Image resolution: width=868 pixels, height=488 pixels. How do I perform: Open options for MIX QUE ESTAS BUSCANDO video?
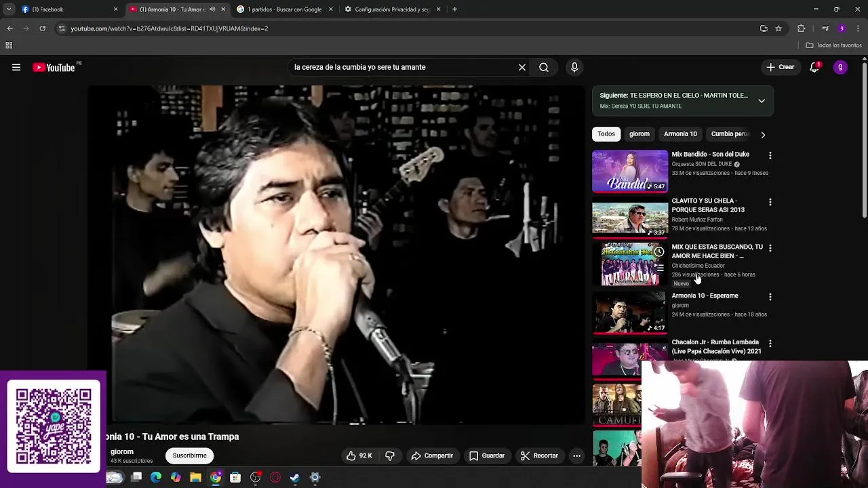click(x=770, y=248)
